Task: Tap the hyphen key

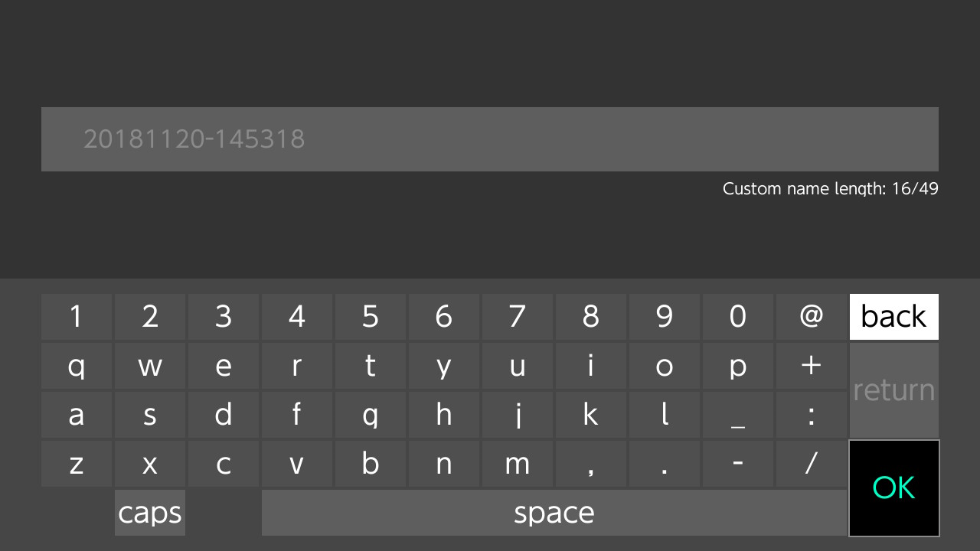Action: coord(738,464)
